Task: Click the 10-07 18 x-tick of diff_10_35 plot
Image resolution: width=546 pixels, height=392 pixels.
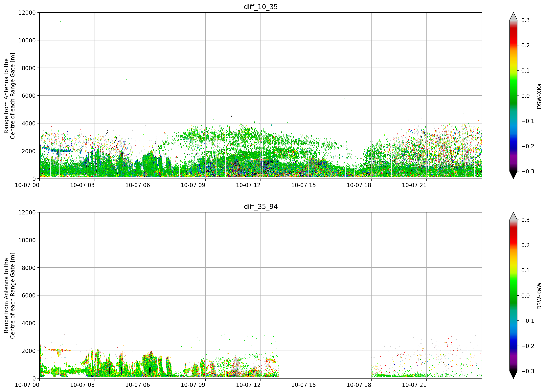Action: pos(359,185)
